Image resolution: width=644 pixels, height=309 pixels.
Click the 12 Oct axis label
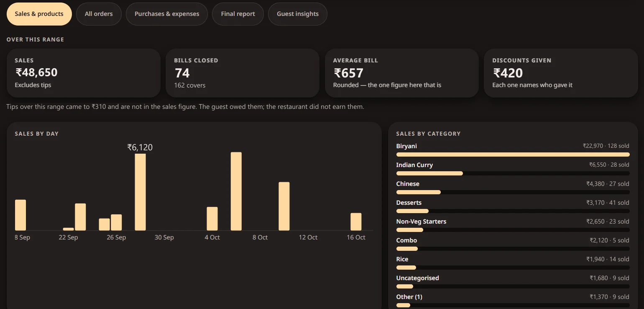pos(308,237)
